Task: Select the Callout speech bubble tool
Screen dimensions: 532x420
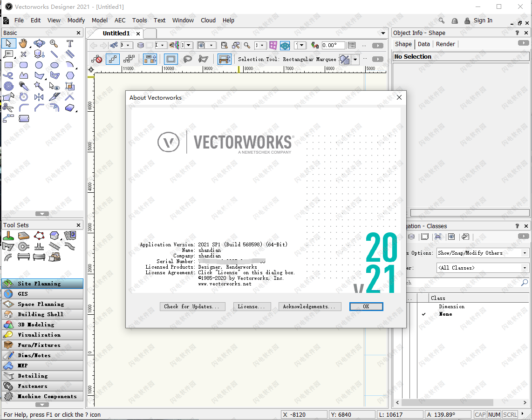Action: (8, 54)
